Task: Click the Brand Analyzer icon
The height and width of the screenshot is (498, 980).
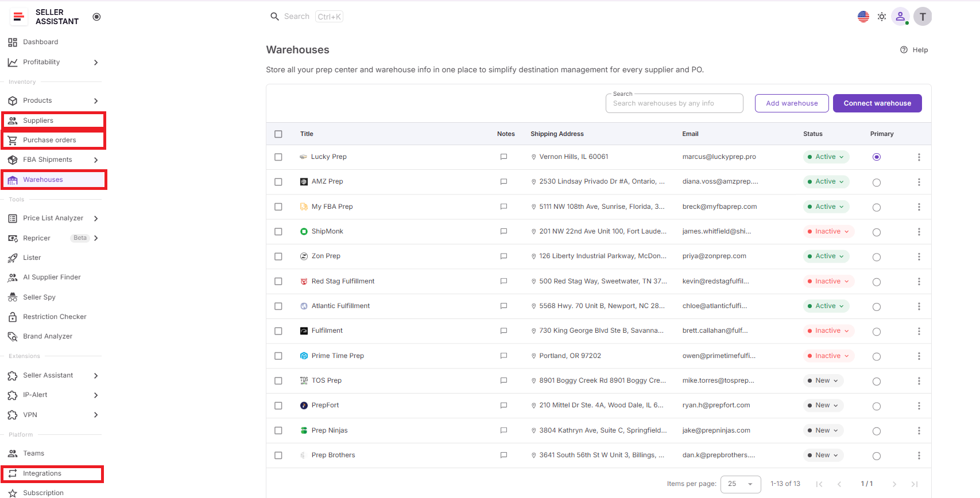Action: [13, 337]
